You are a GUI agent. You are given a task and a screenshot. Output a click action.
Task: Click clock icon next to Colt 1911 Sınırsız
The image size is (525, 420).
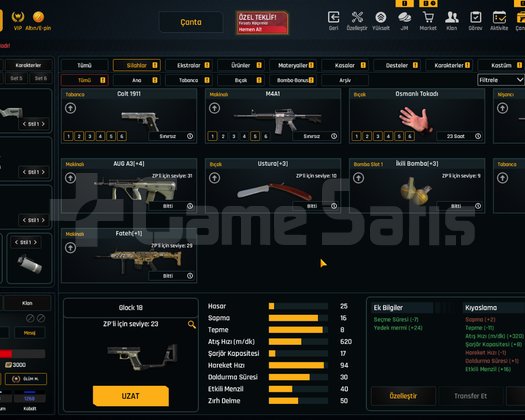(x=190, y=136)
